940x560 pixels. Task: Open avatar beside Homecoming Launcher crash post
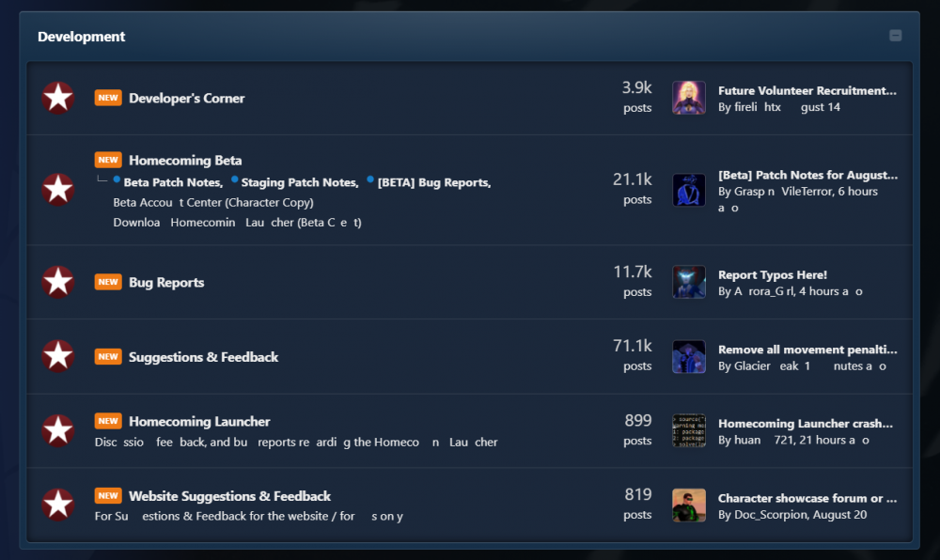click(x=689, y=430)
